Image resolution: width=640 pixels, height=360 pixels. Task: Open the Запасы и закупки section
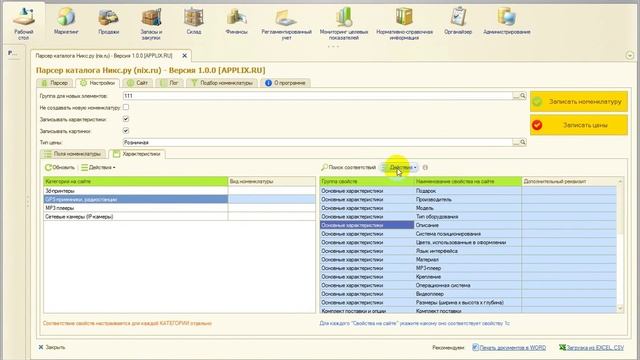pyautogui.click(x=151, y=24)
